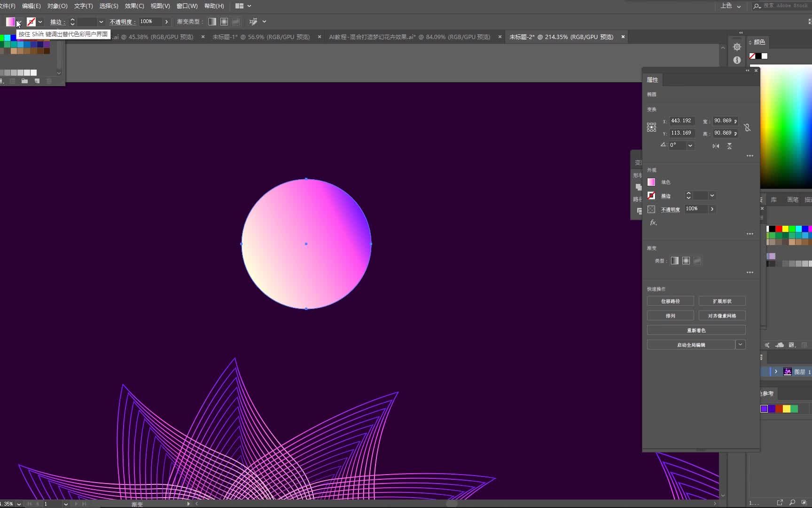Viewport: 812px width, 508px height.
Task: Switch to the AI教程 混合打造梦幻花卉效果.ai tab
Action: [409, 37]
